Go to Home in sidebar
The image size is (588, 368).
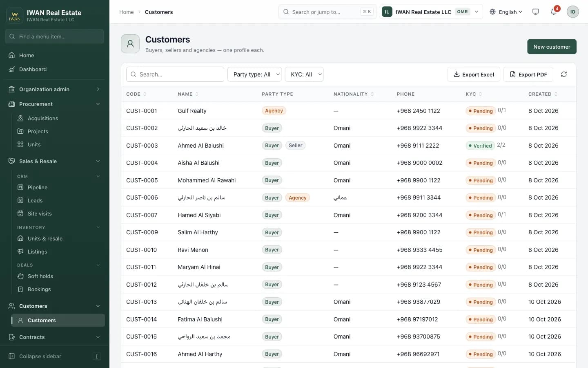click(x=55, y=55)
